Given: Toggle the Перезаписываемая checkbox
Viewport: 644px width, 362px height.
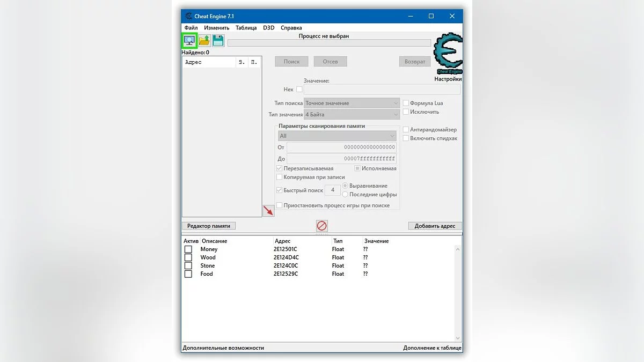Looking at the screenshot, I should 279,168.
